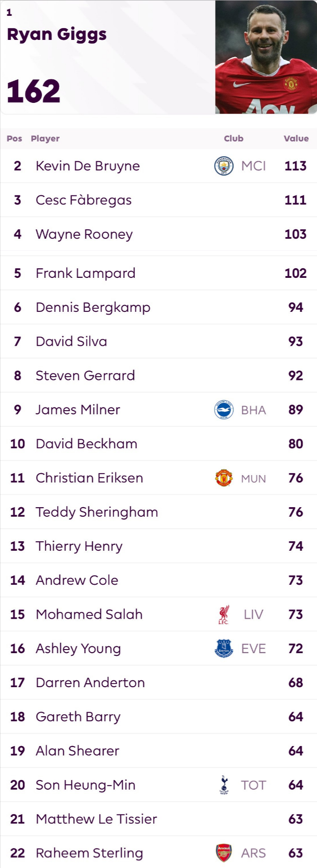Screen dimensions: 317x868
Task: Open Ryan Giggs name heading
Action: tap(57, 34)
